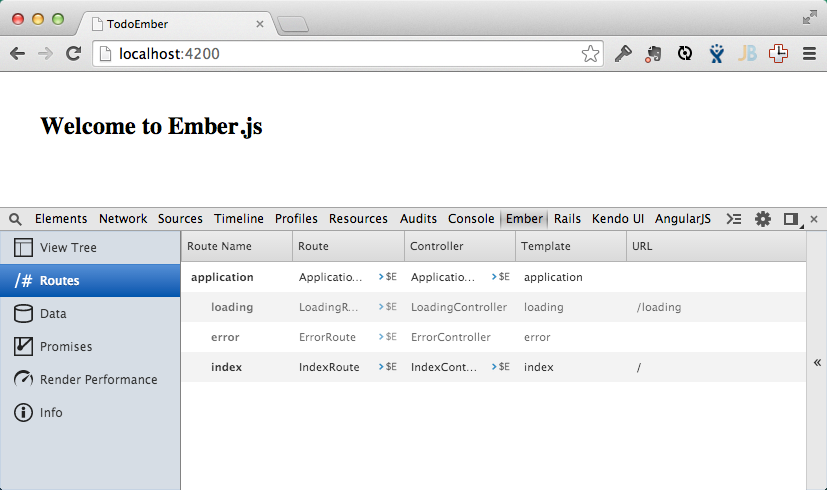
Task: Click the key extension icon
Action: pyautogui.click(x=623, y=53)
